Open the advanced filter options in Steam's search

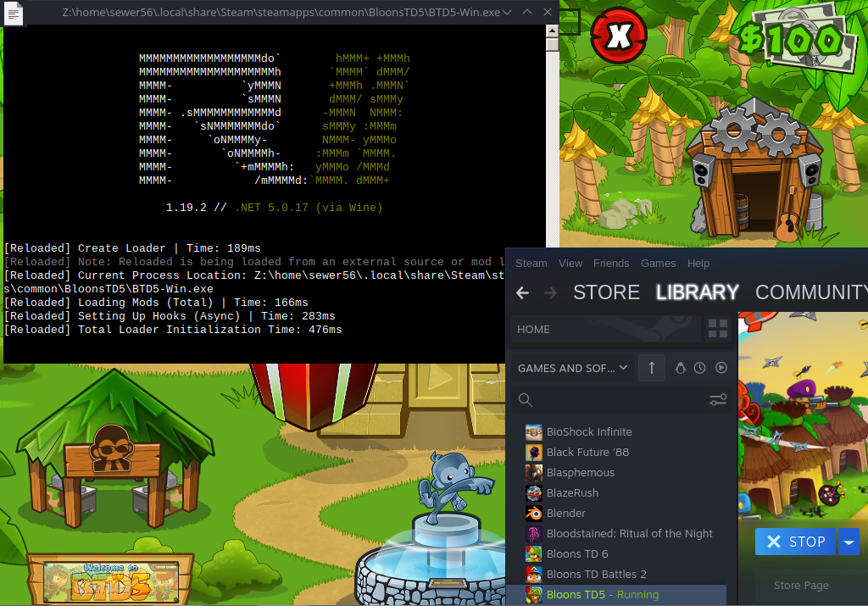coord(718,399)
